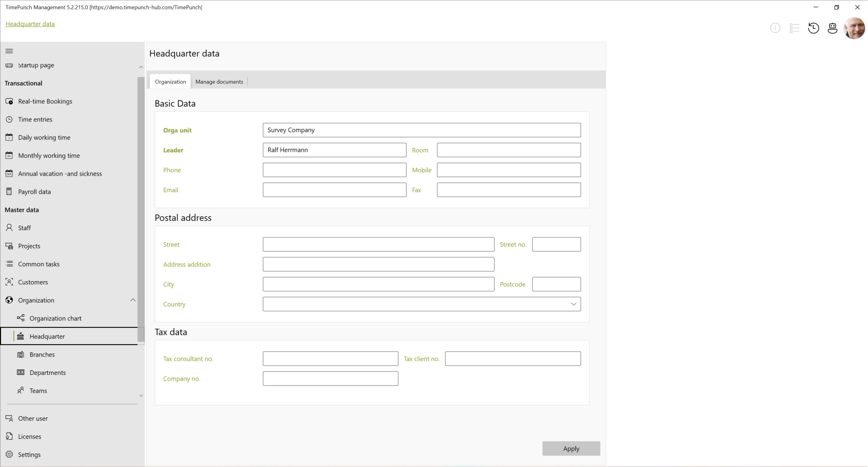Screen dimensions: 868x467
Task: Click the Address addition input field
Action: coord(379,264)
